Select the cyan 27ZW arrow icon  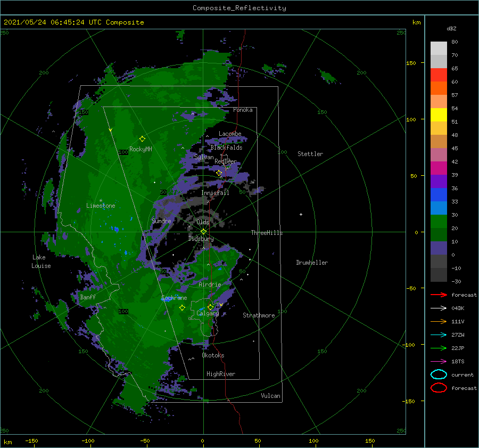(439, 335)
